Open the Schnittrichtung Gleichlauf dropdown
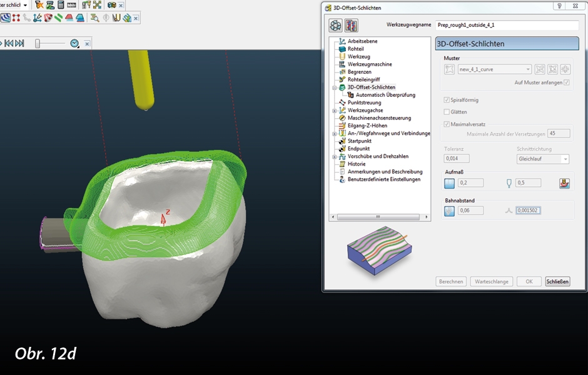Screen dimensions: 588x375 coord(565,159)
